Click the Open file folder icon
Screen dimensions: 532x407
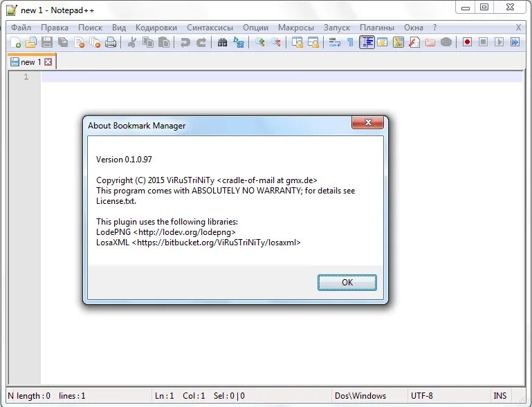31,42
